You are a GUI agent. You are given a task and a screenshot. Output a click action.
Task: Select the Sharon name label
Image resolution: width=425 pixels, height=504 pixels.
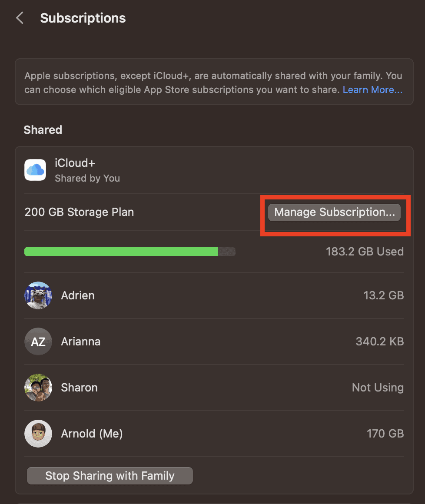pos(80,388)
